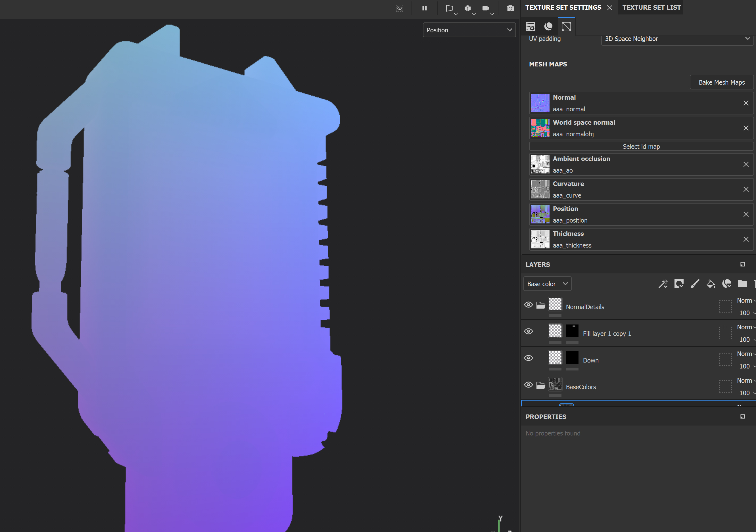Image resolution: width=756 pixels, height=532 pixels.
Task: Toggle visibility of Fill layer 1 copy 1
Action: pos(529,331)
